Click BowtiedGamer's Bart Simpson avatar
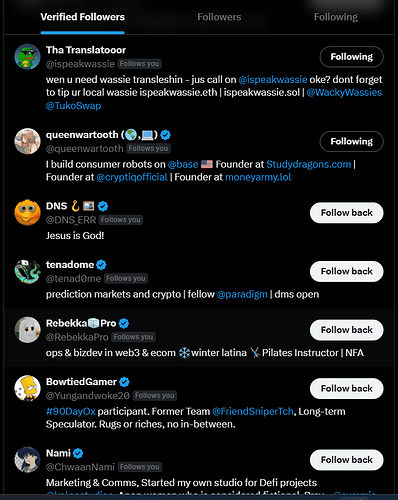The width and height of the screenshot is (398, 500). pos(27,388)
